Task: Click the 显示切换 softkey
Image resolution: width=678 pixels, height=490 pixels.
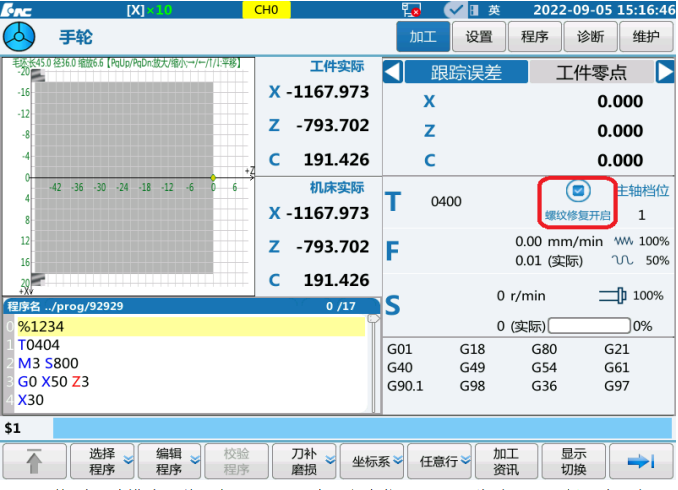Action: 574,461
